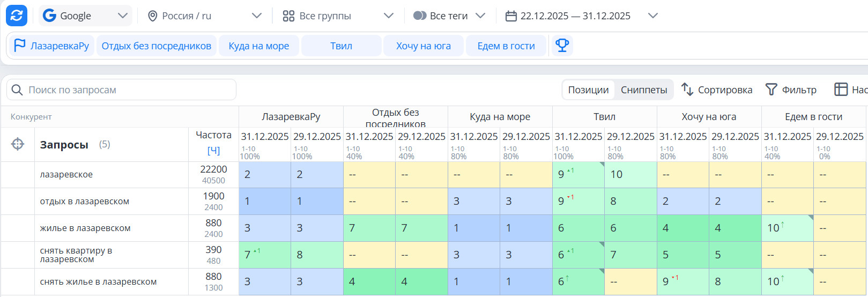Click the blue refresh sync icon
Viewport: 868px width, 297px height.
(x=17, y=16)
